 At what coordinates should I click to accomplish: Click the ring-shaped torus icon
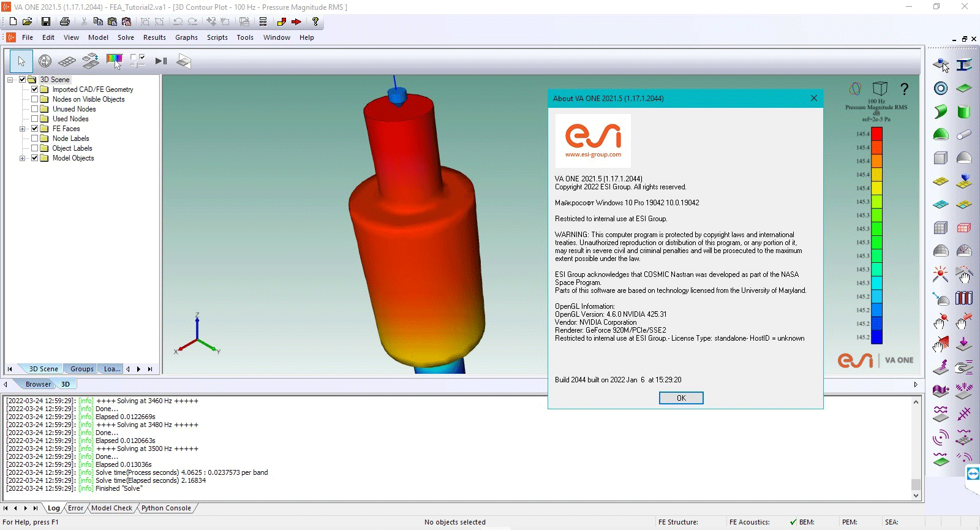pyautogui.click(x=941, y=88)
